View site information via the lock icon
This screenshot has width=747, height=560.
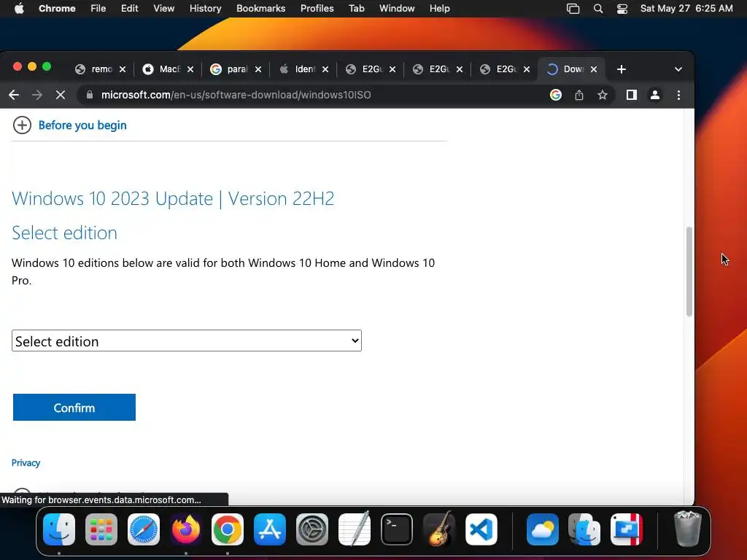(x=90, y=95)
